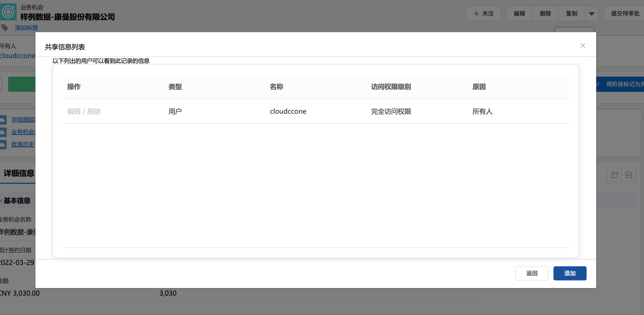Switch to the 详细信息 tab
This screenshot has height=315, width=644.
(19, 173)
